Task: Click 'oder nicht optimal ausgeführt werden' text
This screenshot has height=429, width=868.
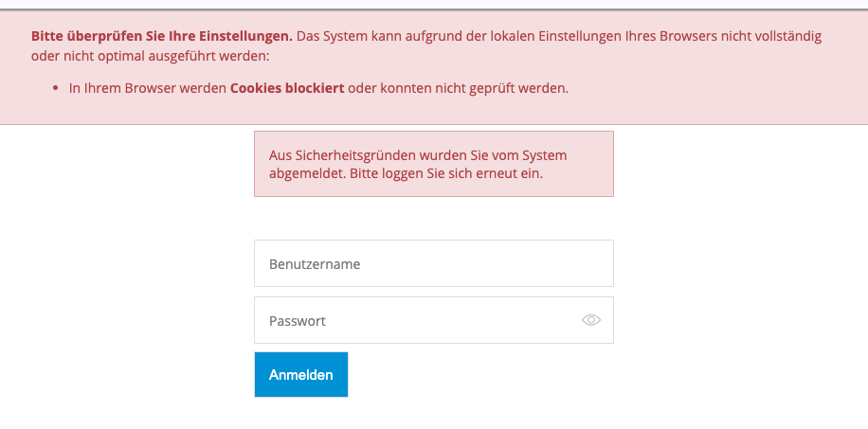Action: point(150,56)
